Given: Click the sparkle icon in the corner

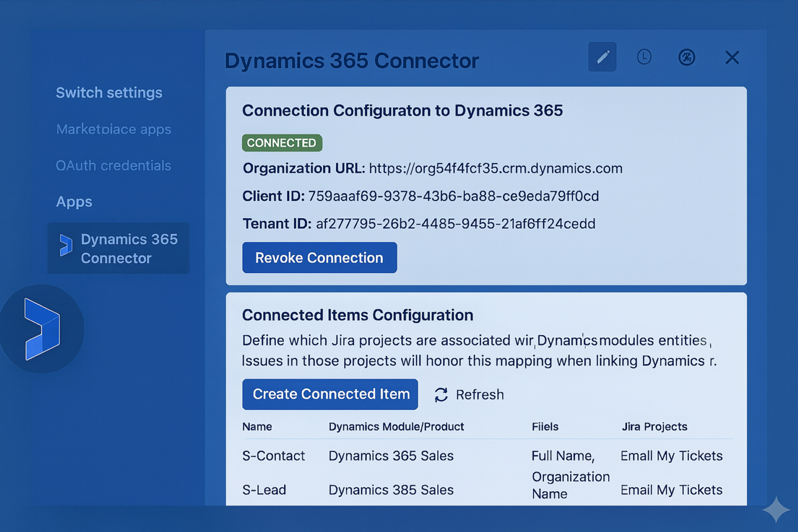Looking at the screenshot, I should coord(777,508).
